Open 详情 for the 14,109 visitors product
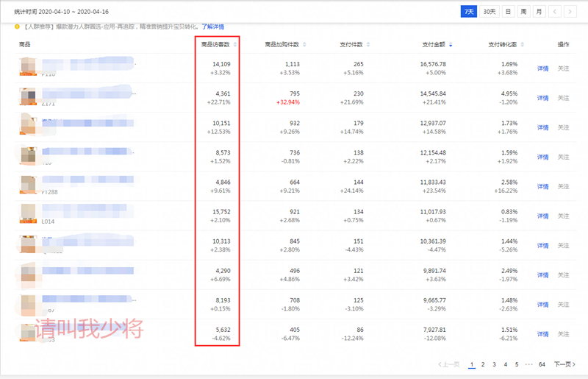588x379 pixels. pos(542,68)
